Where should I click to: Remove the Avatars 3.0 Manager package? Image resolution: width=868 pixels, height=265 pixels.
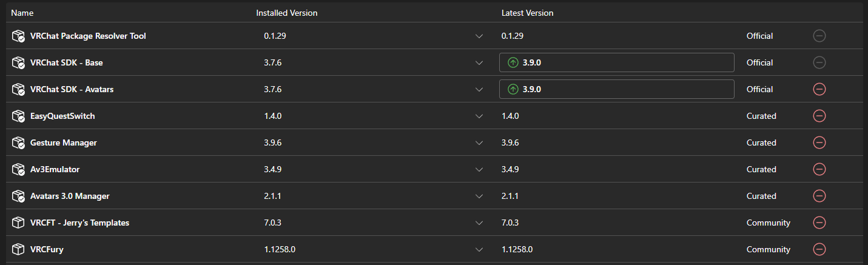pos(819,196)
